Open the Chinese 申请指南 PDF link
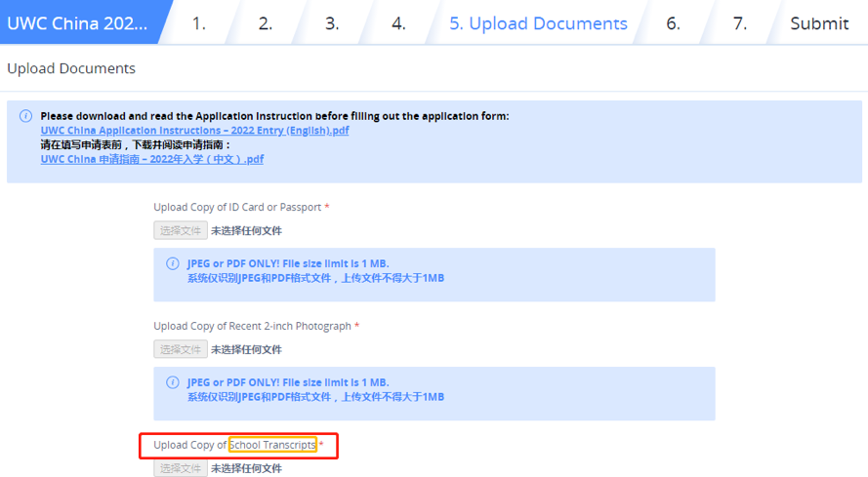Image resolution: width=868 pixels, height=477 pixels. coord(151,159)
